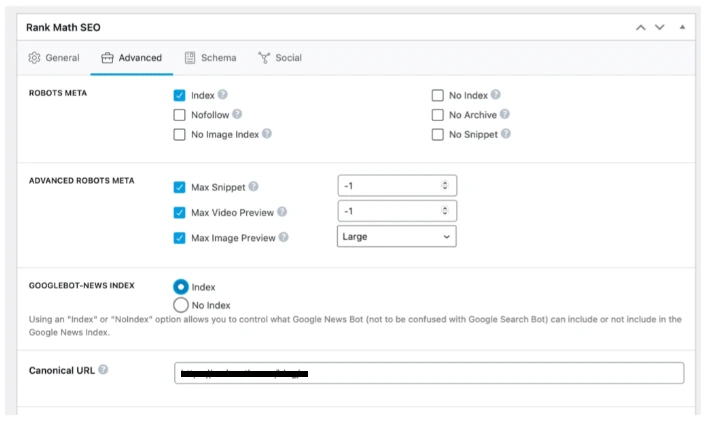Open help tooltip for Canonical URL
This screenshot has height=425, width=708.
point(103,369)
